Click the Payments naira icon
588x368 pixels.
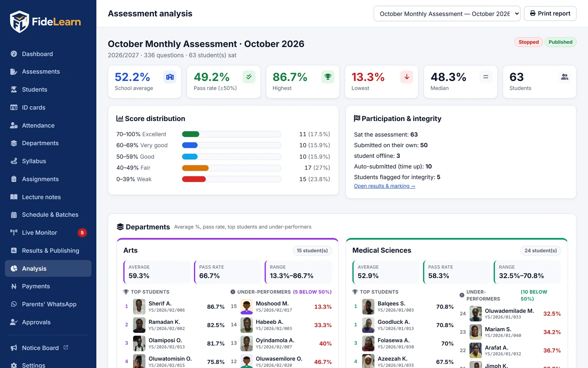click(x=14, y=286)
